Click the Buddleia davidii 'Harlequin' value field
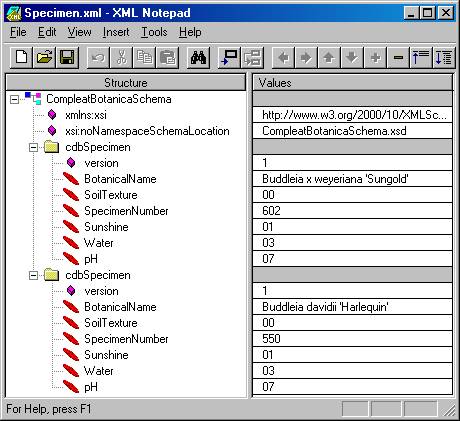The height and width of the screenshot is (421, 460). pos(353,307)
